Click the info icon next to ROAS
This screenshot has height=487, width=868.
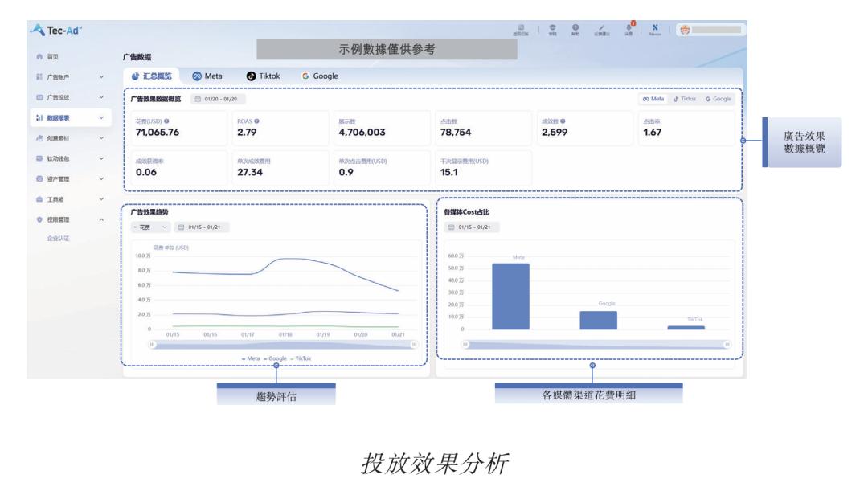(256, 121)
